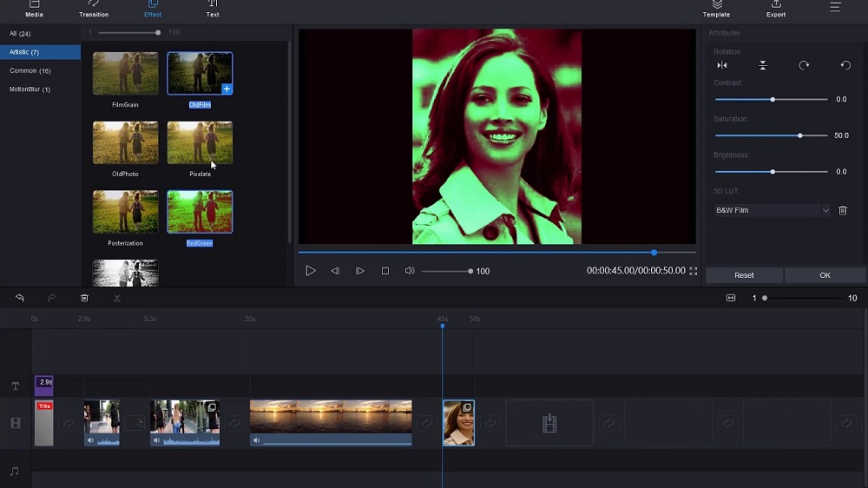Toggle audio on the sunset clip
Screen dimensions: 868x488
pos(257,440)
